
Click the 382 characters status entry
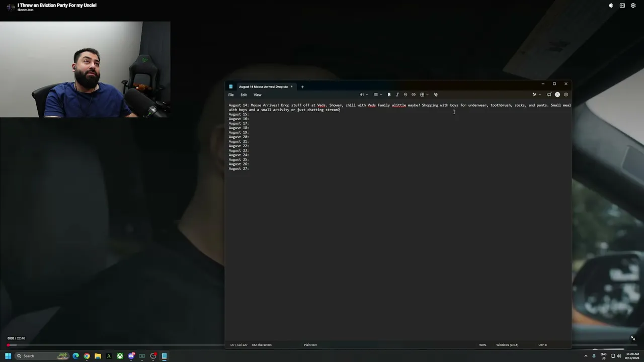(262, 345)
